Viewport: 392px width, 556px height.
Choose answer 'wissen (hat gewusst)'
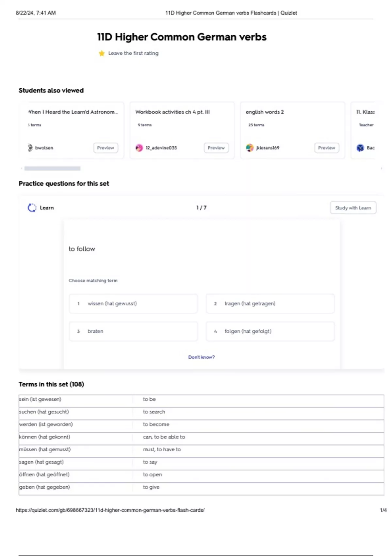(133, 304)
